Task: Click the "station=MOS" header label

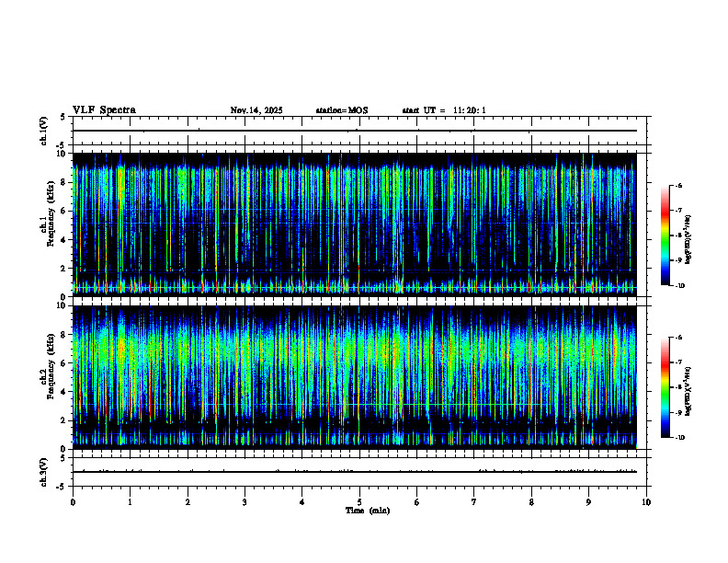Action: (342, 110)
